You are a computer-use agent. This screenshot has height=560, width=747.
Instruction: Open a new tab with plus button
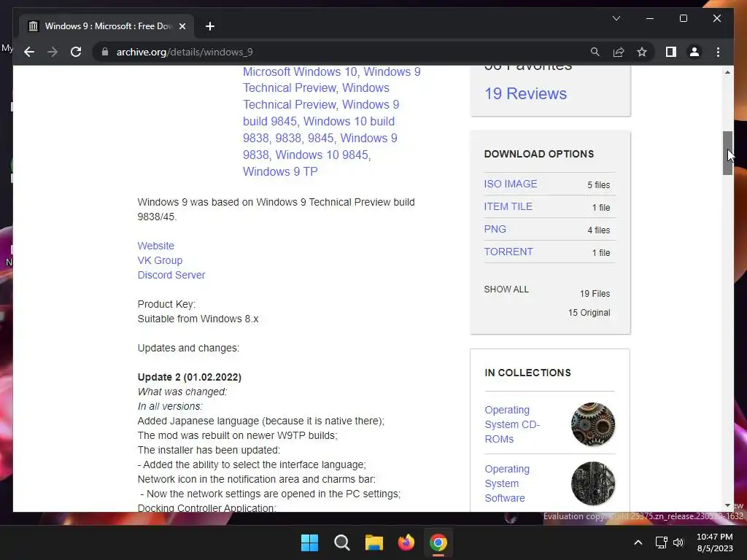tap(209, 26)
